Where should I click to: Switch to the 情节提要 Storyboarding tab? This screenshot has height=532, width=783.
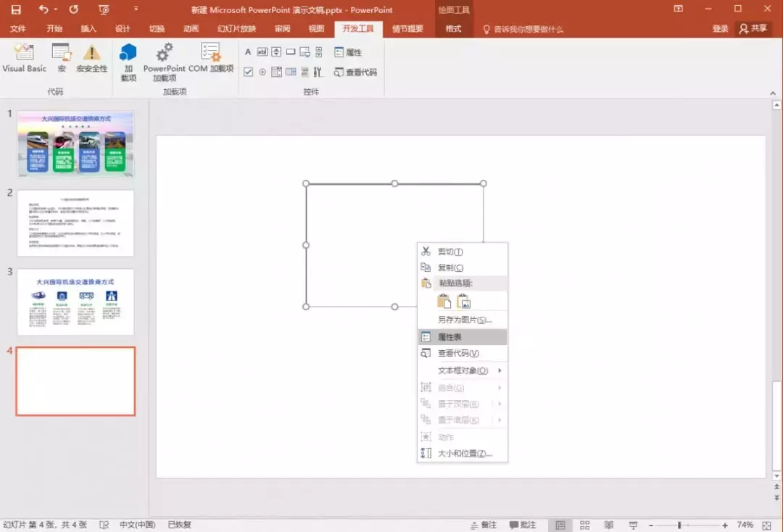407,28
